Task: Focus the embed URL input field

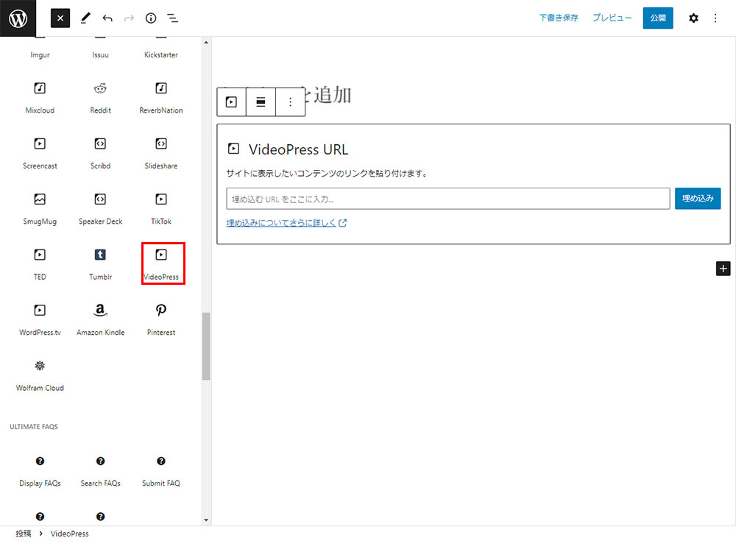Action: click(x=447, y=199)
